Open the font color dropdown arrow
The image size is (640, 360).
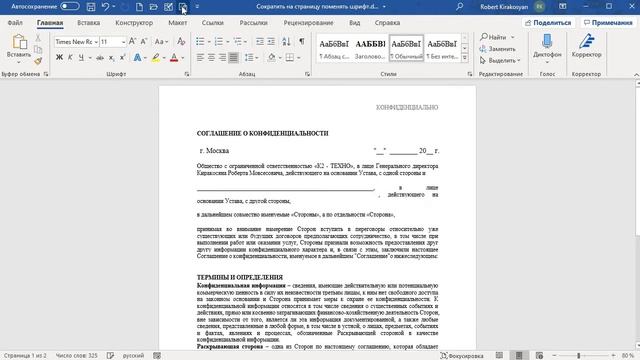(x=182, y=58)
